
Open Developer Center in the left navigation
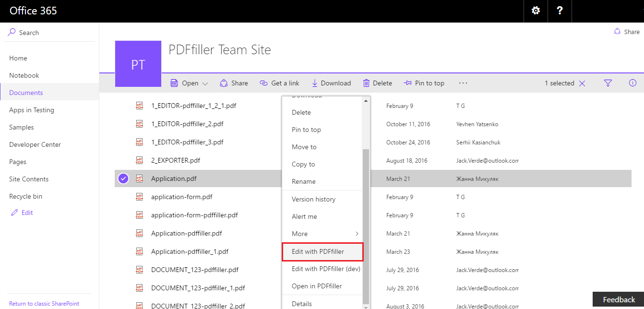(35, 144)
